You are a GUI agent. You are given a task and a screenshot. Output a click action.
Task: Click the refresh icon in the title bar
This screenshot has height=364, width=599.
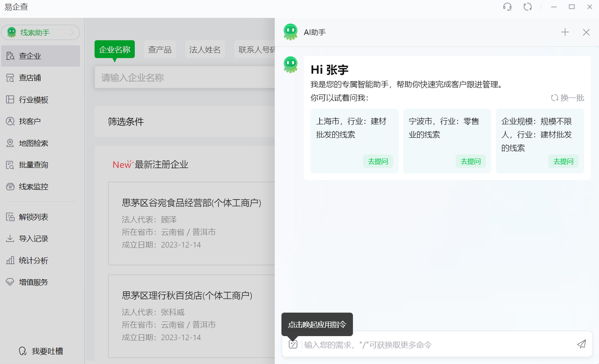coord(528,7)
